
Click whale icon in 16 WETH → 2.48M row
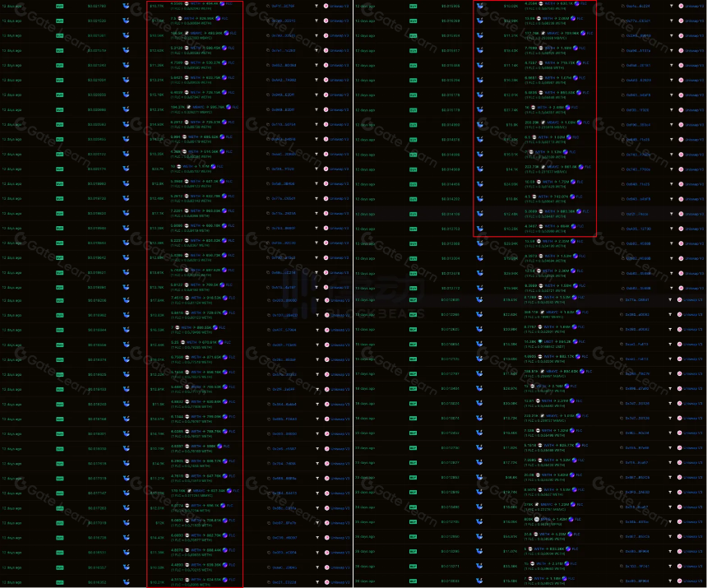(x=480, y=109)
